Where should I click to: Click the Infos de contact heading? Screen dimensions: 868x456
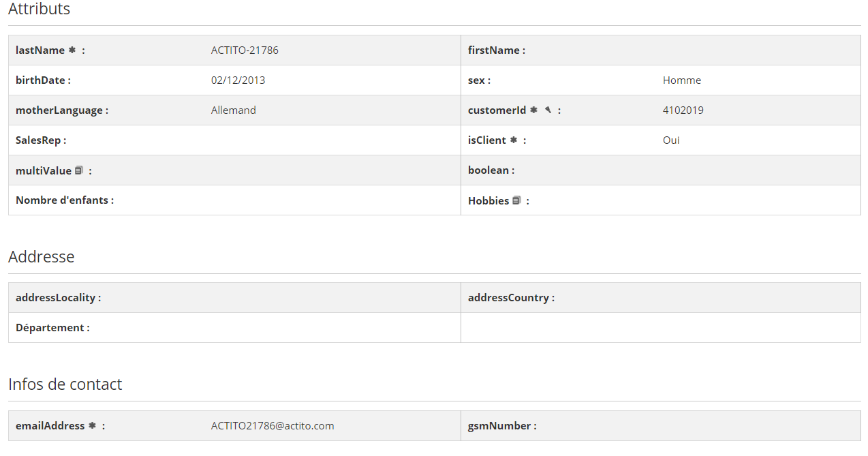pyautogui.click(x=65, y=384)
